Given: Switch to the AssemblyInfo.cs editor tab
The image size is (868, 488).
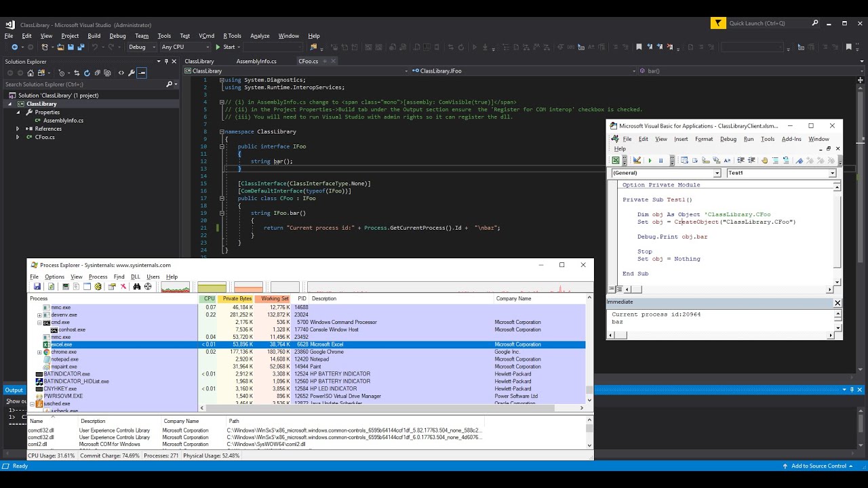Looking at the screenshot, I should click(256, 61).
